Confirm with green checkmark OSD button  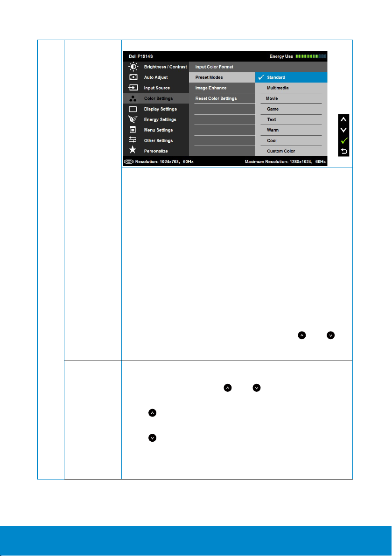(343, 141)
